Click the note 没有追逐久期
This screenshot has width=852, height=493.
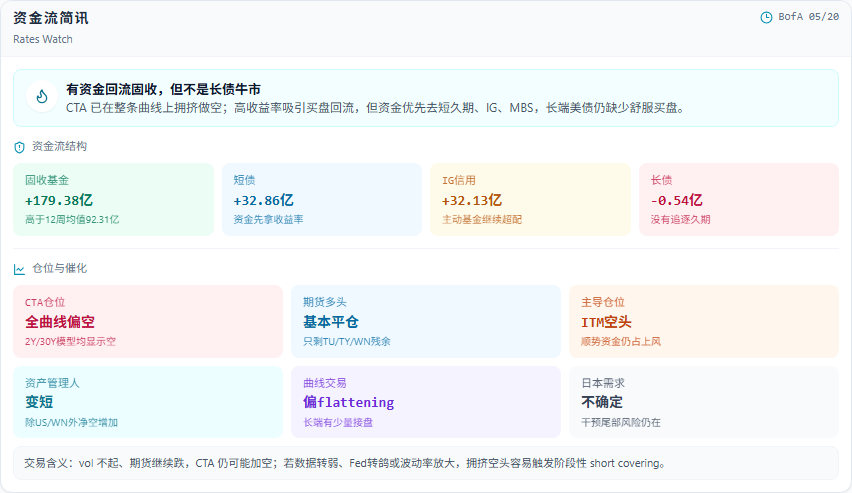click(x=680, y=220)
